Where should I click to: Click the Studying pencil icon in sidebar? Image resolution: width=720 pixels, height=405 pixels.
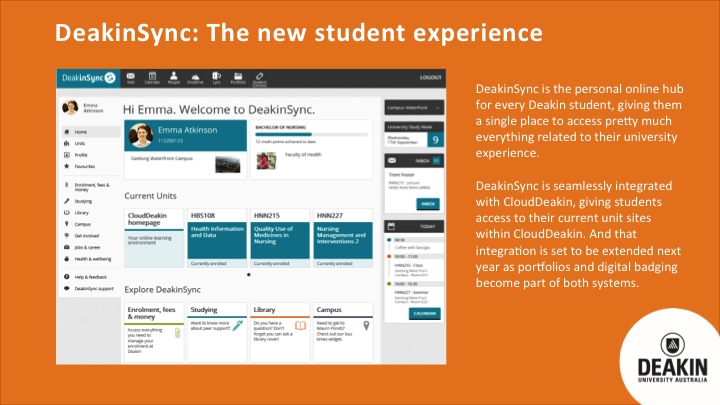tap(67, 201)
